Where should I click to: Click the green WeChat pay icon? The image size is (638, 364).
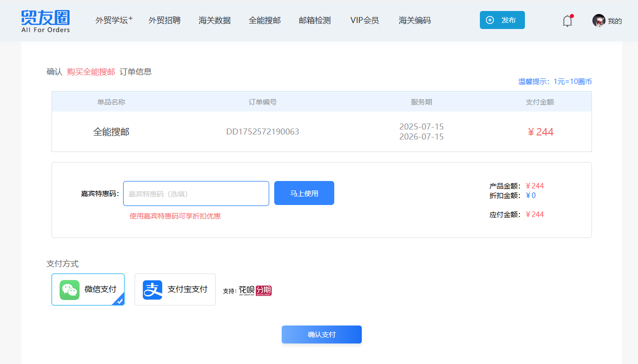[x=70, y=289]
